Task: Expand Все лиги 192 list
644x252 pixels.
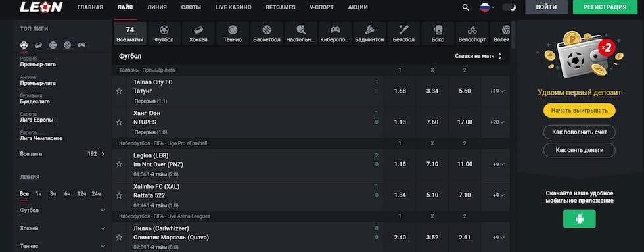Action: pos(62,154)
